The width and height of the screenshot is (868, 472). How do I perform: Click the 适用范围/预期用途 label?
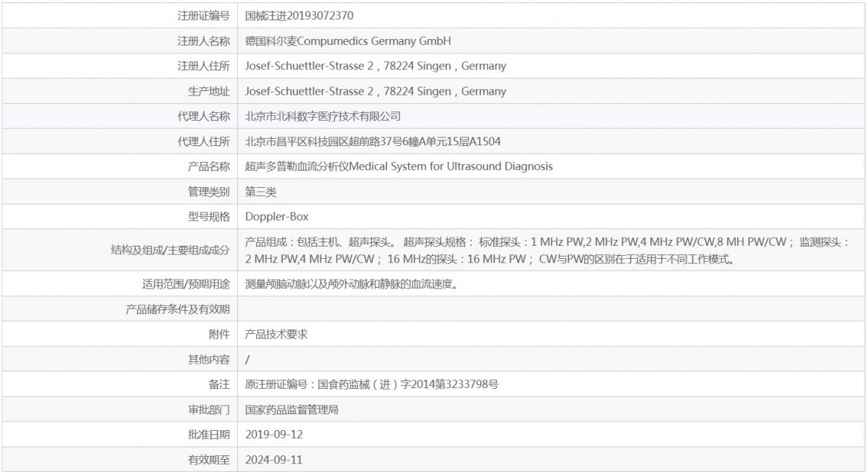pyautogui.click(x=186, y=284)
